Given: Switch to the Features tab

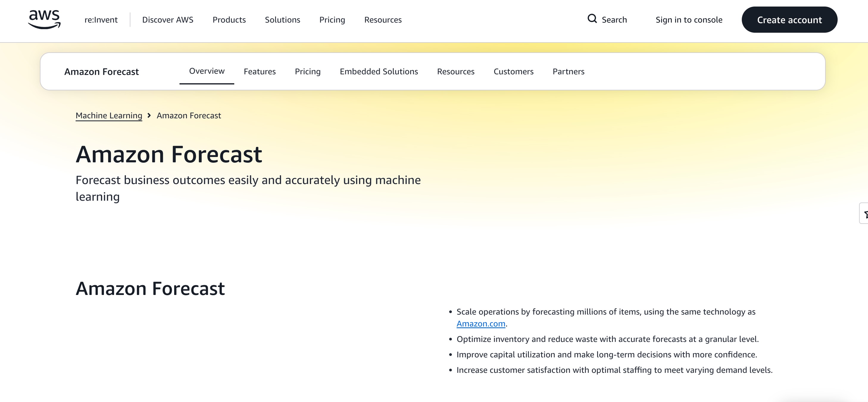Looking at the screenshot, I should pos(260,72).
